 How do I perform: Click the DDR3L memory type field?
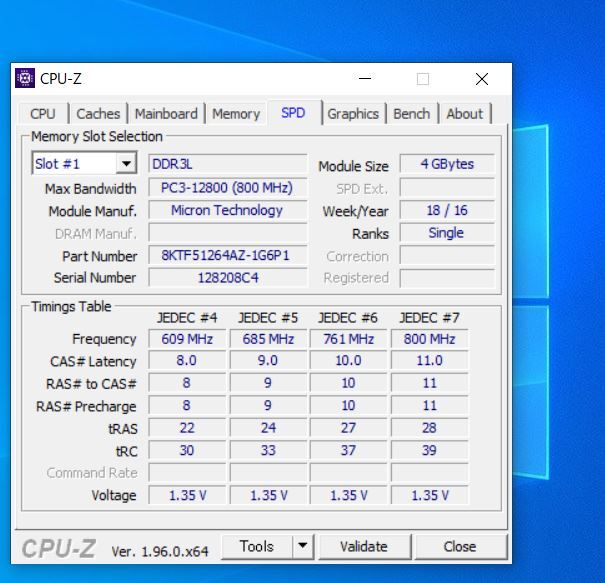[x=228, y=164]
